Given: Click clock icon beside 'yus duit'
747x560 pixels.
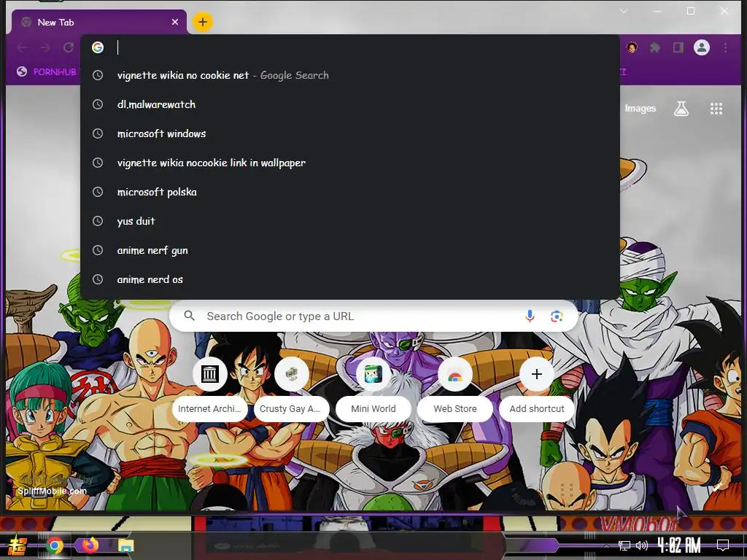Looking at the screenshot, I should click(x=98, y=221).
